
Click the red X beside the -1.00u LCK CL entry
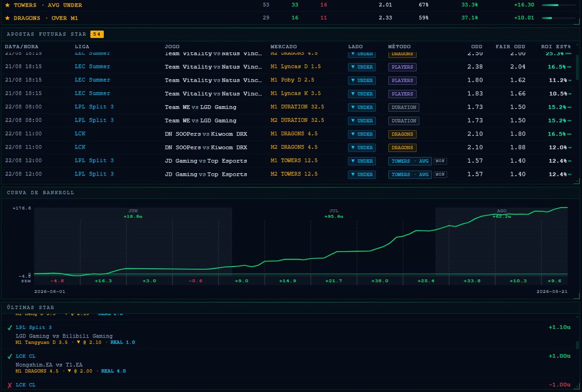[x=10, y=385]
